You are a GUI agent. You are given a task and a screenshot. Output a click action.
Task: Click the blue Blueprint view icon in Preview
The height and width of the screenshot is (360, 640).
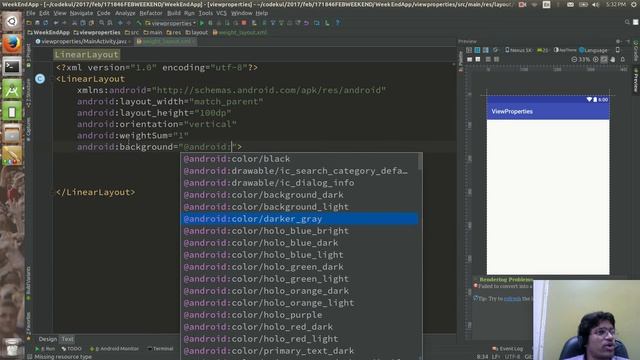[477, 50]
